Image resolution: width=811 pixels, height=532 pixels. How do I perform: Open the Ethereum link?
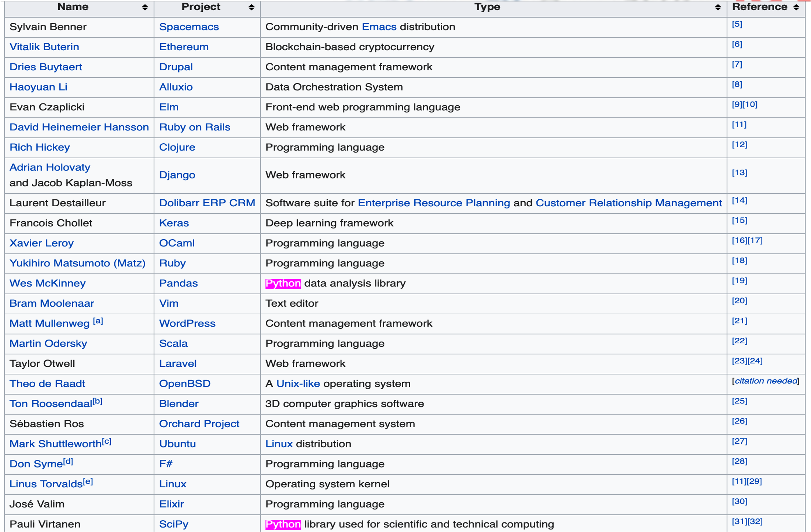pyautogui.click(x=184, y=47)
